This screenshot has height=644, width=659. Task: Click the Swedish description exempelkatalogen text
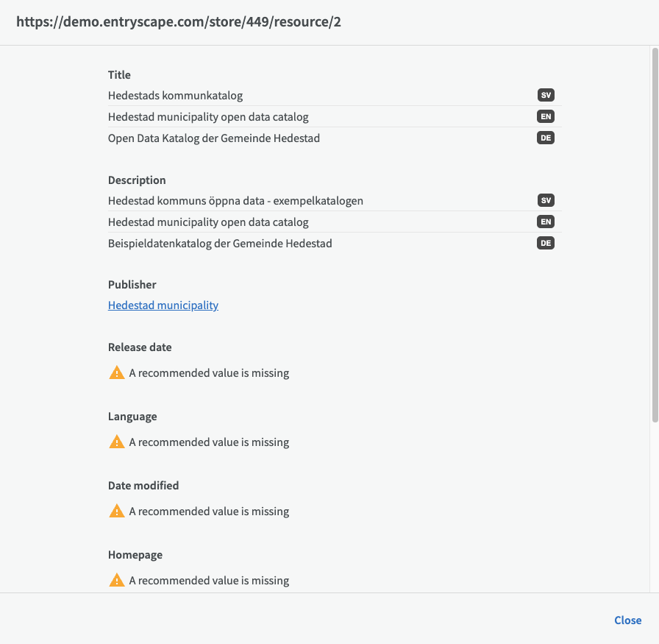point(235,201)
